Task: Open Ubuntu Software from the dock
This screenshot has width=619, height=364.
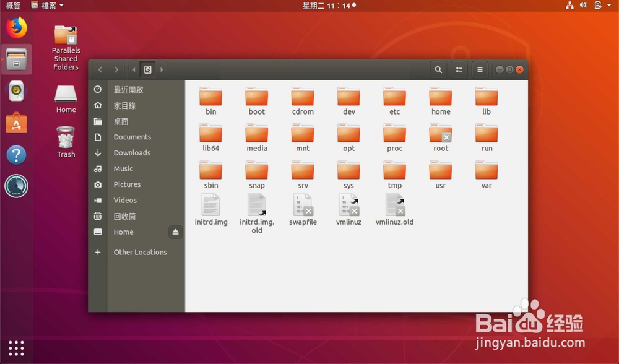Action: tap(16, 123)
